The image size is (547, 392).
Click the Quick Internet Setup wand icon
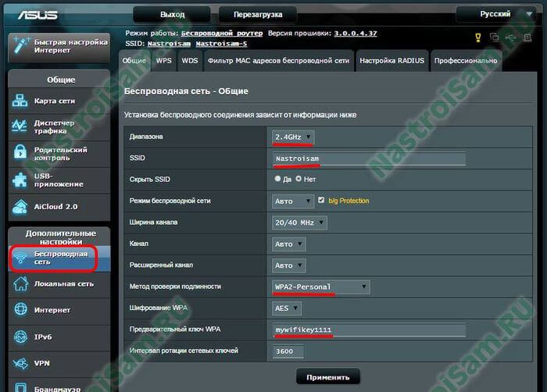click(x=20, y=47)
